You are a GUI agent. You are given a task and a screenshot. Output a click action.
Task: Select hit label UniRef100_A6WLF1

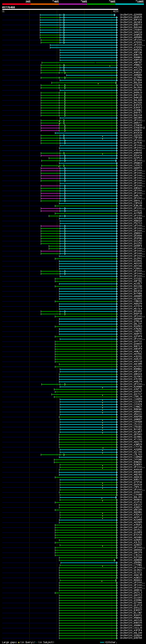pos(131,352)
